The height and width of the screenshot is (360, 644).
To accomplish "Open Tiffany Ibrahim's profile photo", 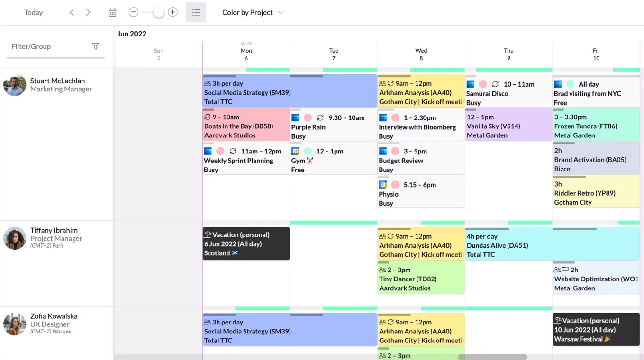I will pyautogui.click(x=15, y=238).
